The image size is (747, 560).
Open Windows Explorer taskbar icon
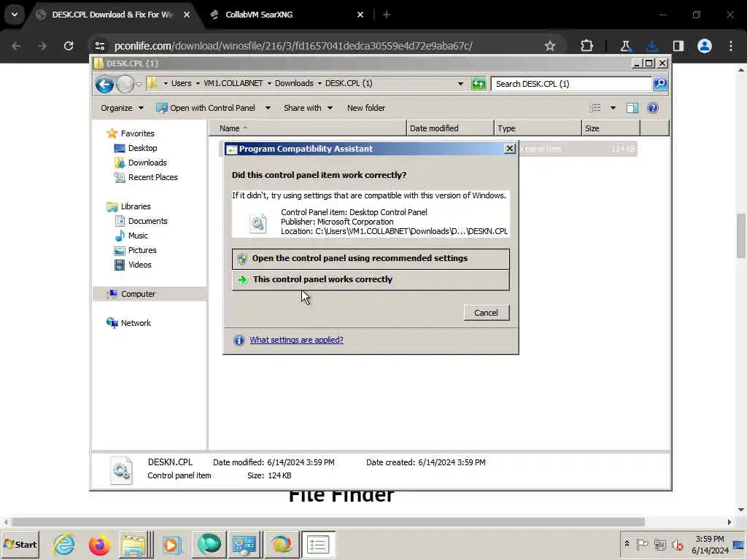point(135,544)
